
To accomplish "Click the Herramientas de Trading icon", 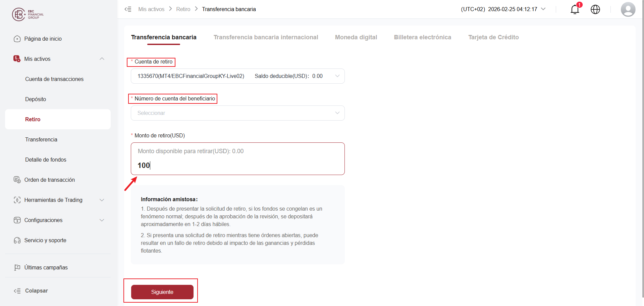I will pos(17,200).
